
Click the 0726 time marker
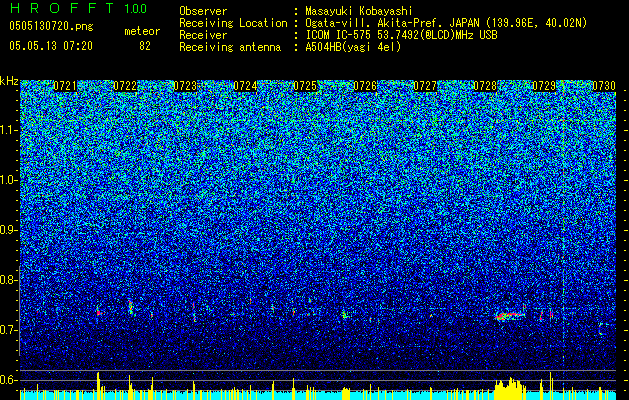[365, 86]
